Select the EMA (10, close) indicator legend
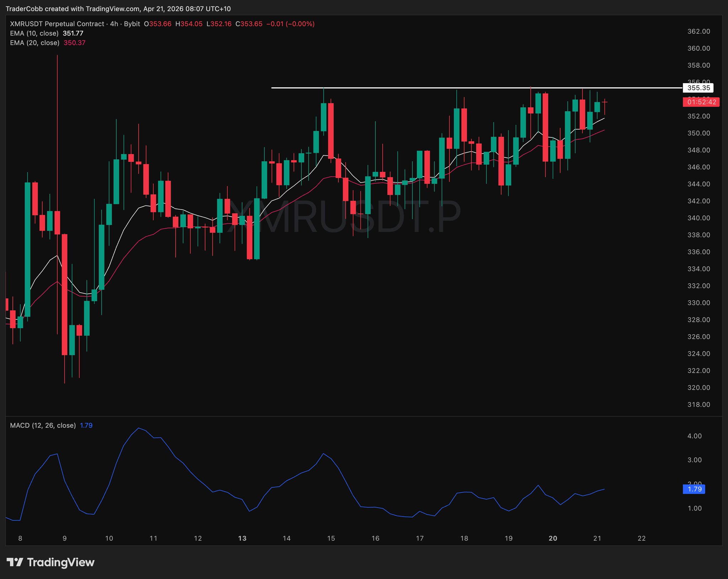Screen dimensions: 728x579 tap(34, 33)
